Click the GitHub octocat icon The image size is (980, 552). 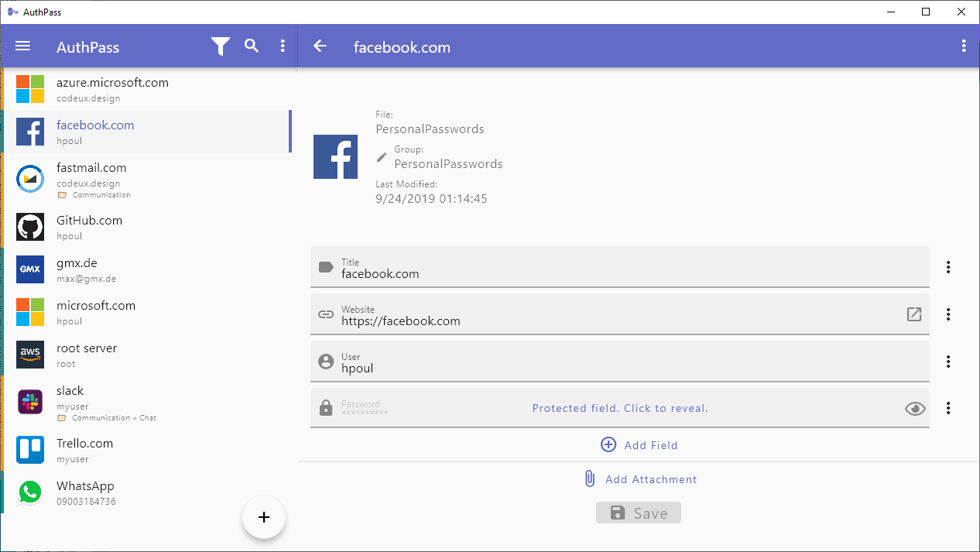[x=30, y=227]
